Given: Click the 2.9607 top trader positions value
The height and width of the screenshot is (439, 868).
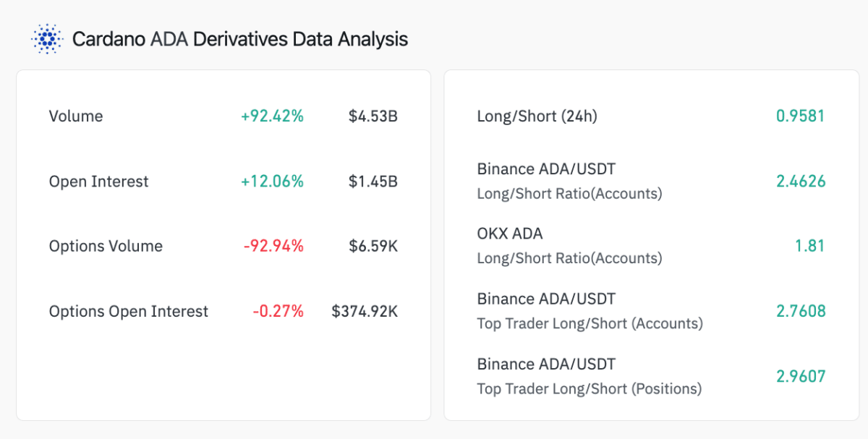Looking at the screenshot, I should [x=800, y=377].
